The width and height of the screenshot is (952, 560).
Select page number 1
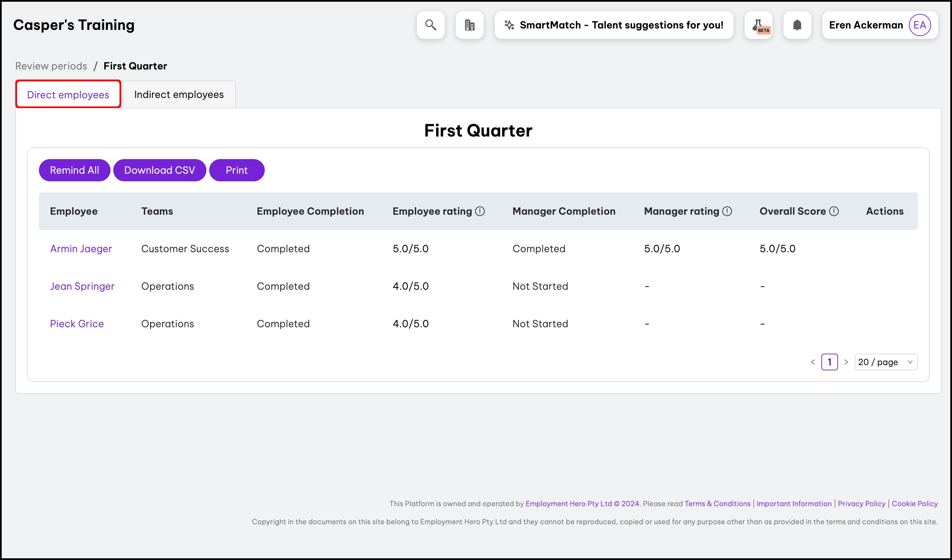point(830,362)
